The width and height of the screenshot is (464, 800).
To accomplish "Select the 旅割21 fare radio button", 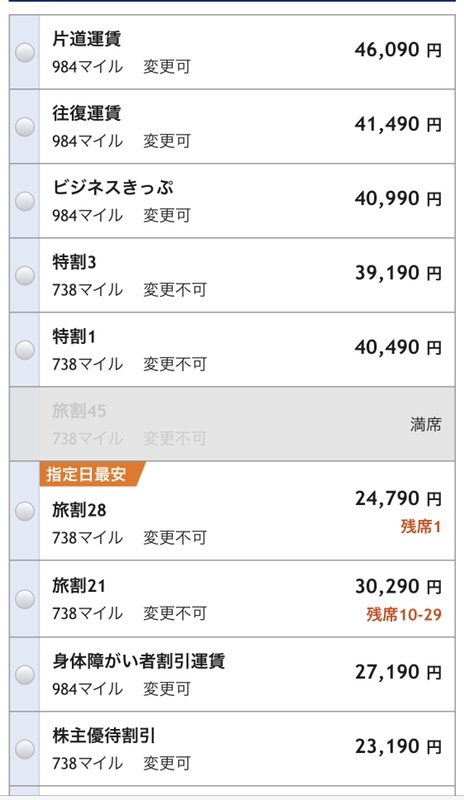I will tap(25, 599).
